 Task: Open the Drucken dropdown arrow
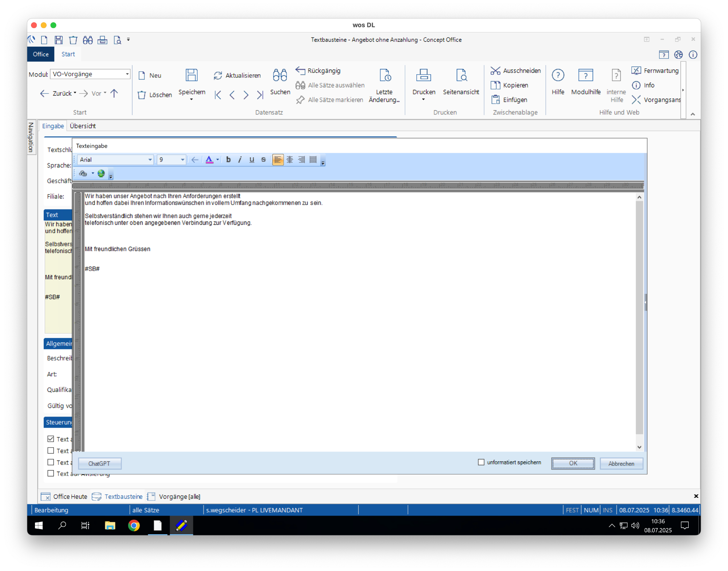click(423, 99)
